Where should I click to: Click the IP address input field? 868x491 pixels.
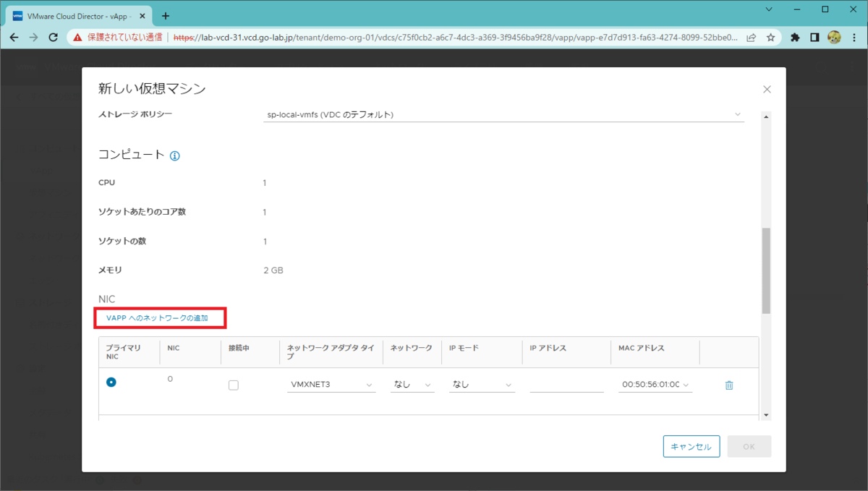[x=566, y=385]
